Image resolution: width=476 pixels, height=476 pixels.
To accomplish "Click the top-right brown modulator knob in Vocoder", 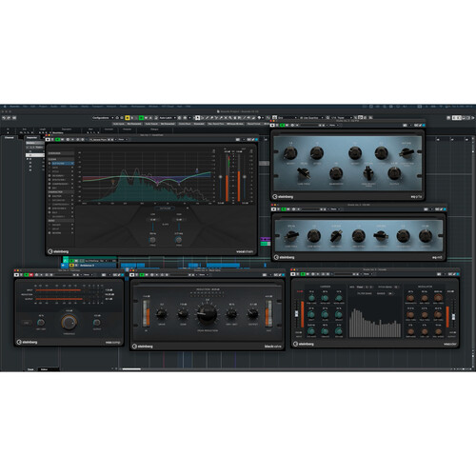I will [x=438, y=298].
